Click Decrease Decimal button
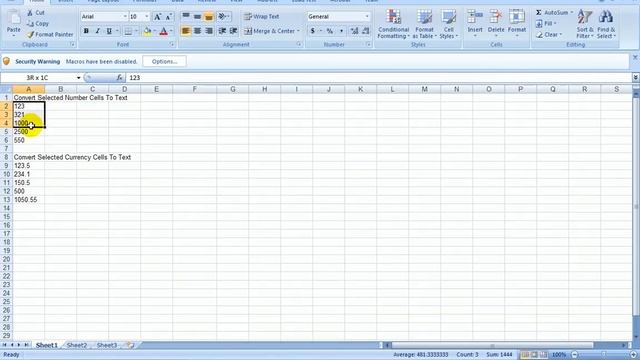 [x=365, y=31]
